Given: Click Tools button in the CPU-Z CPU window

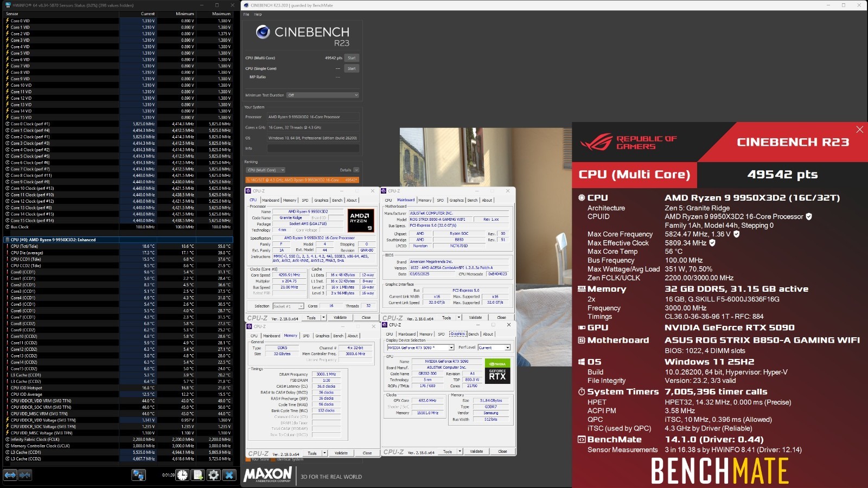Looking at the screenshot, I should pyautogui.click(x=311, y=318).
